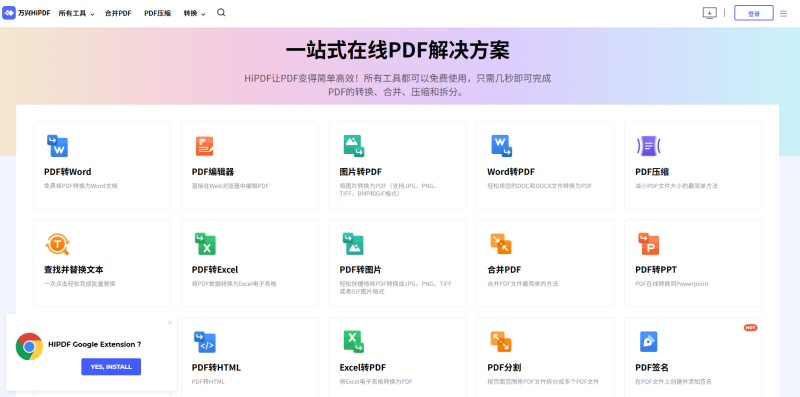
Task: Click text 将Excel电子表格转换为PDF
Action: click(x=376, y=382)
